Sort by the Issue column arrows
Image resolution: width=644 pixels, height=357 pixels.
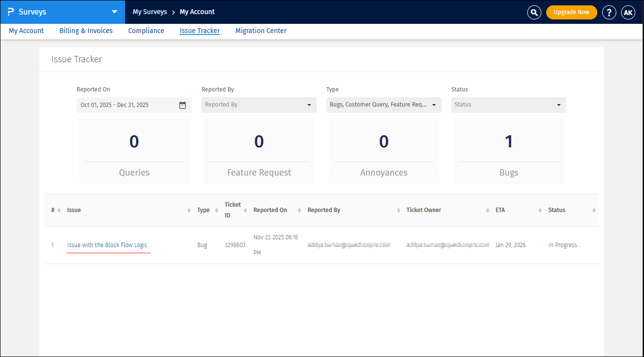tap(189, 210)
